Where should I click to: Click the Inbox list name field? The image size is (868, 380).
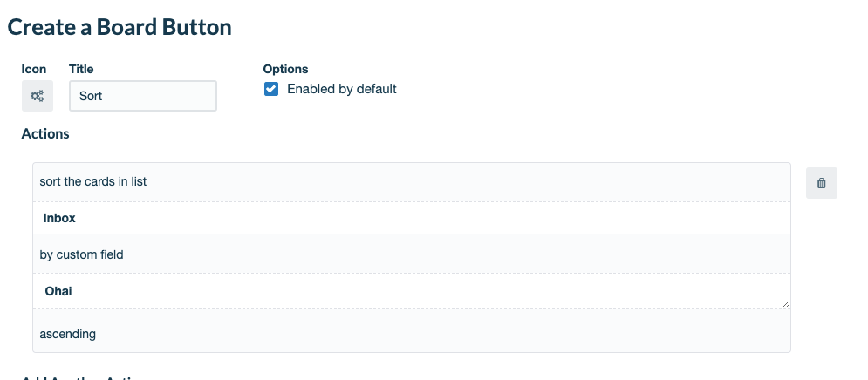(411, 218)
